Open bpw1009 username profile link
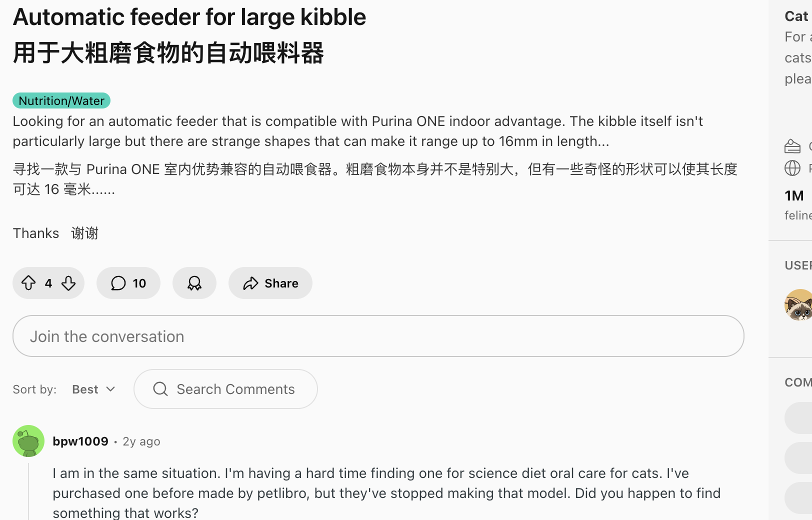The height and width of the screenshot is (520, 812). (x=80, y=441)
